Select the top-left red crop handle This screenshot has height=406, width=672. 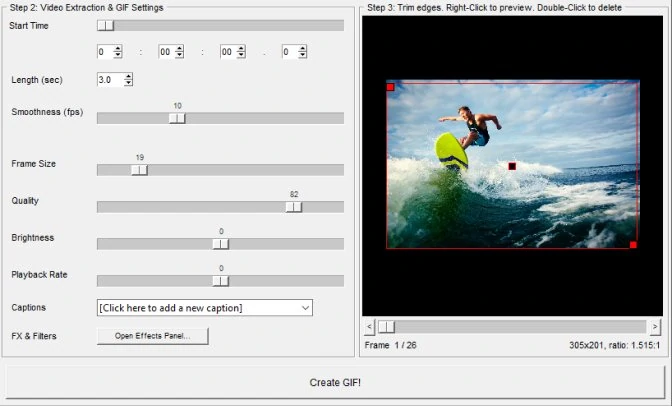pyautogui.click(x=390, y=87)
